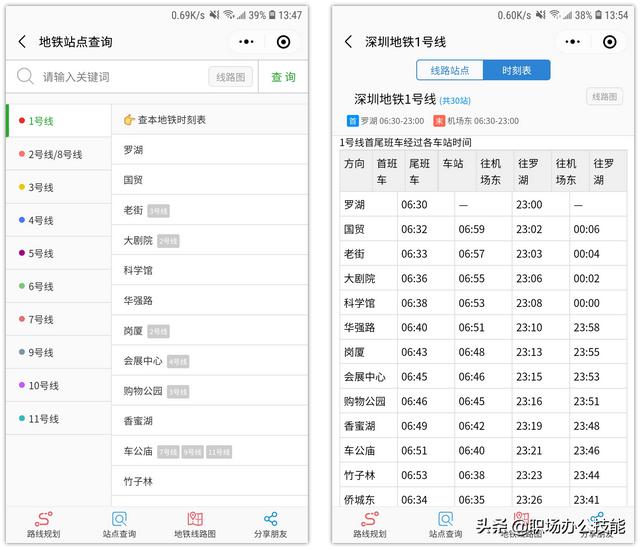Select 1号线 in the line list

coord(59,121)
